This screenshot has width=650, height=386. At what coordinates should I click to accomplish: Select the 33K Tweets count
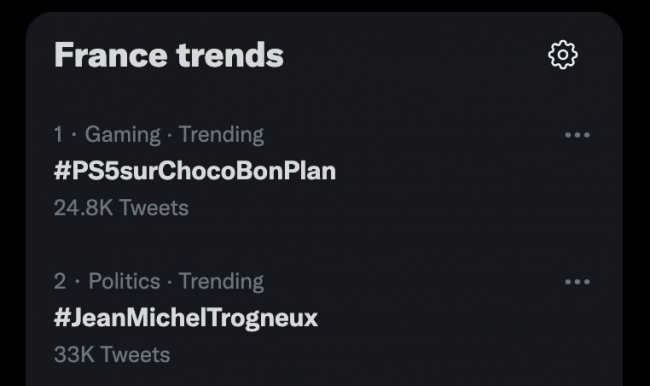pyautogui.click(x=112, y=355)
